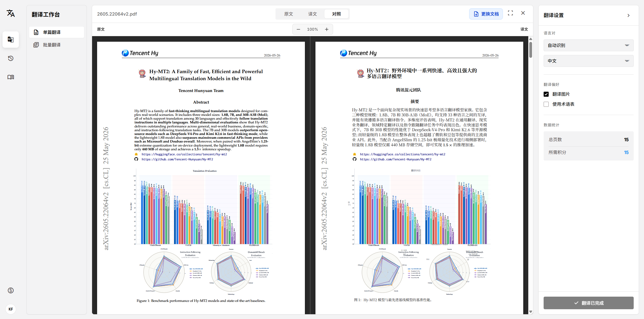The height and width of the screenshot is (319, 644).
Task: Open the 中文 target language dropdown
Action: click(x=588, y=61)
